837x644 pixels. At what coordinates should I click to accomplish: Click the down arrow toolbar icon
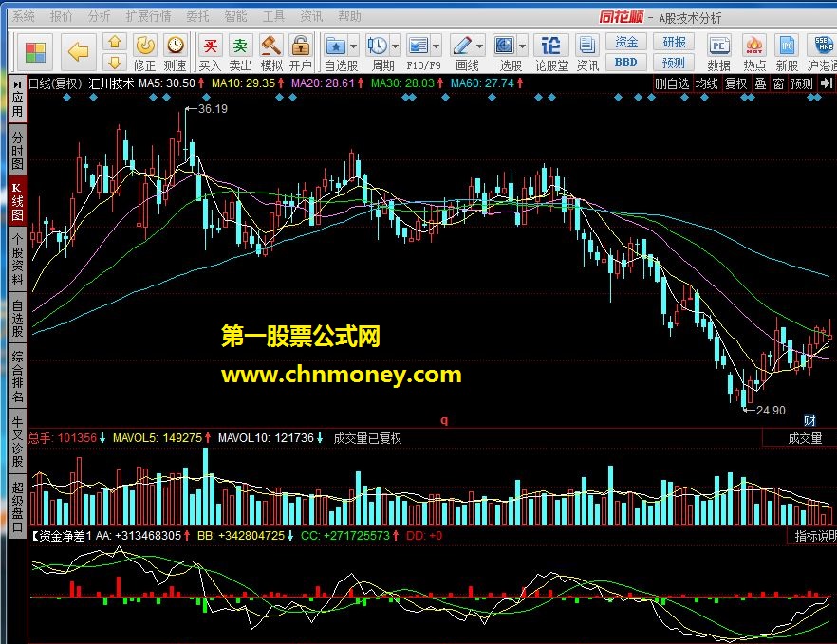115,63
